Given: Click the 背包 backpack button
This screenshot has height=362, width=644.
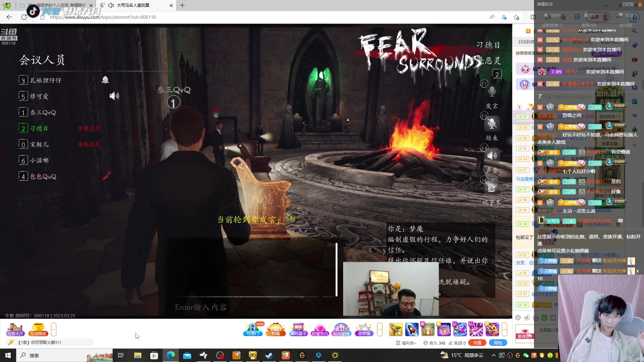Looking at the screenshot, I should (x=498, y=343).
